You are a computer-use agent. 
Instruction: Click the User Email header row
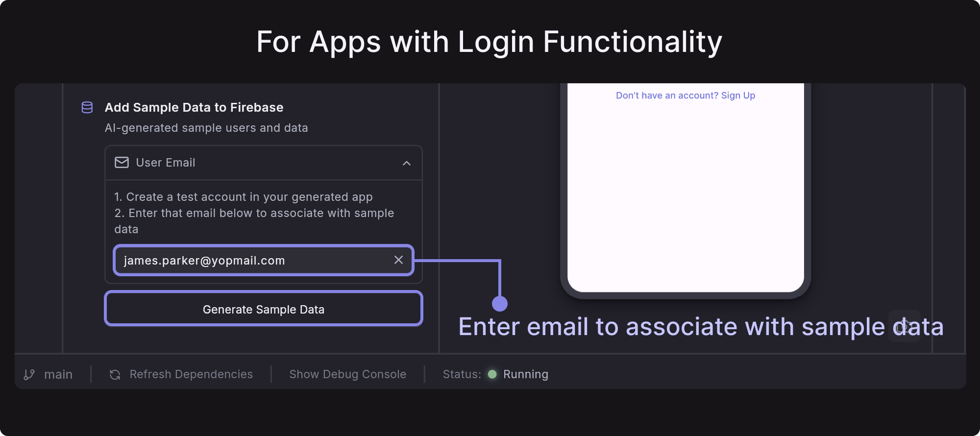coord(264,163)
